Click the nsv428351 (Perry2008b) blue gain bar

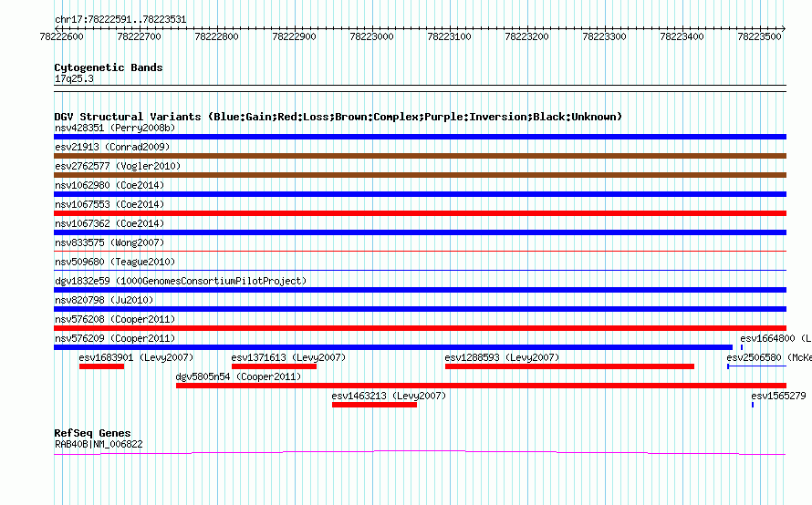(420, 137)
